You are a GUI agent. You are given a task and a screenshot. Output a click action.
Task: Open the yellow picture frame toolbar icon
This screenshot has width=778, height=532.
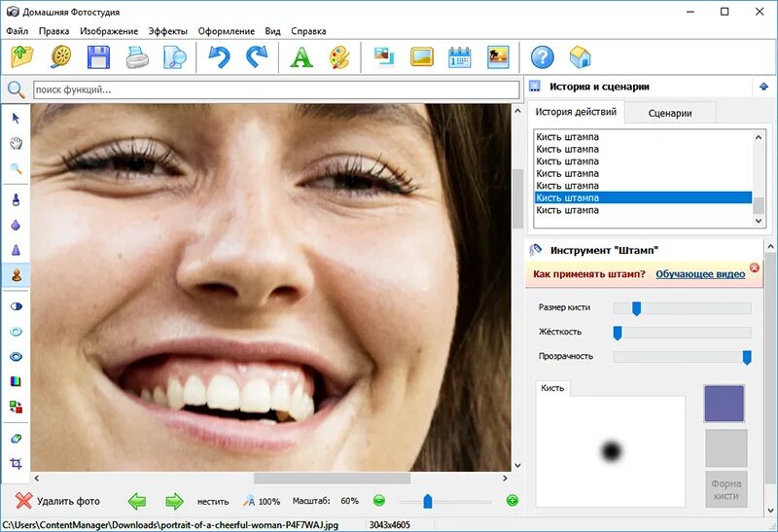tap(422, 57)
